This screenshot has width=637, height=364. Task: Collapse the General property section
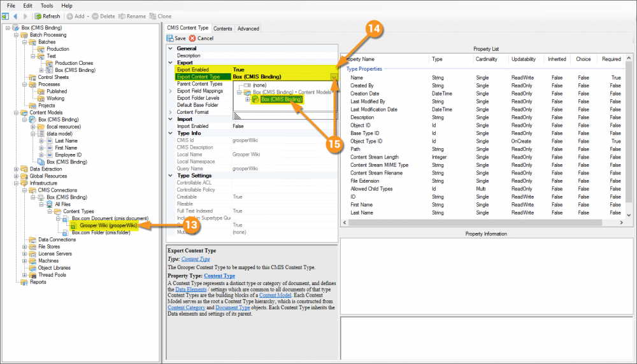169,48
